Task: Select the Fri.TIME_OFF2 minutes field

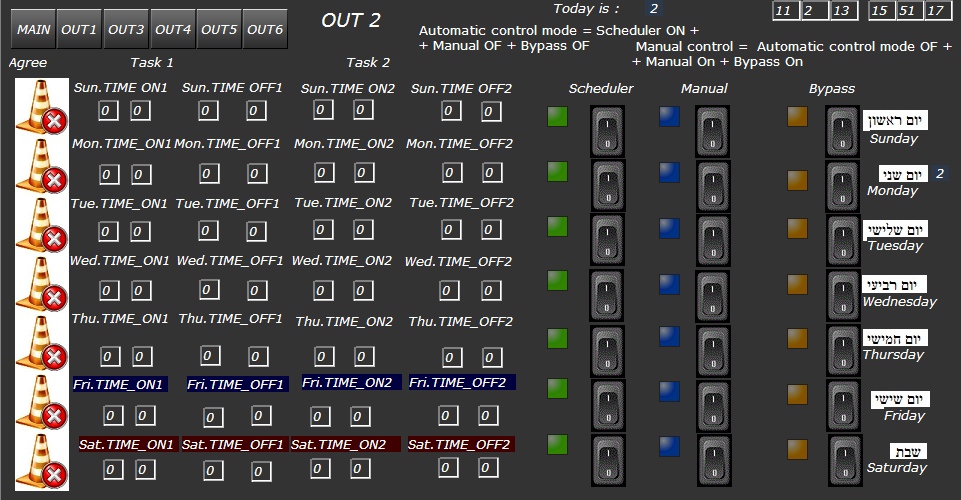Action: [489, 415]
